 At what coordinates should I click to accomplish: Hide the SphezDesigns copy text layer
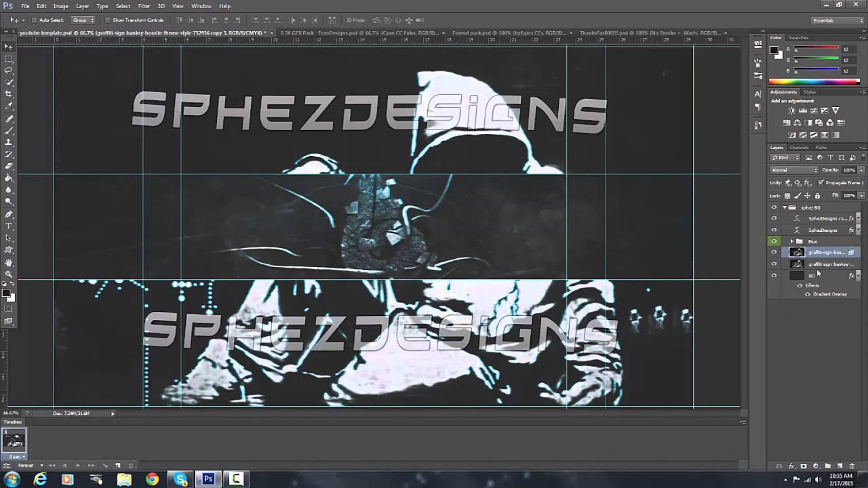(774, 218)
